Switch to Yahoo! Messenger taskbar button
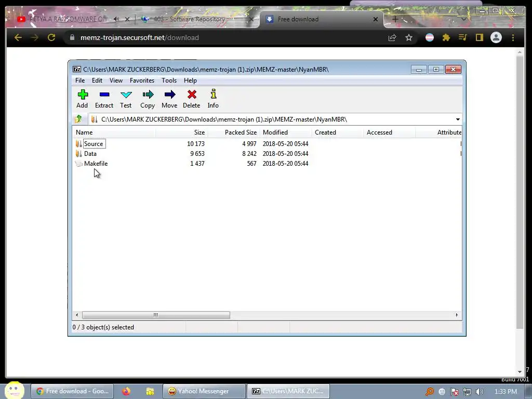The width and height of the screenshot is (532, 399). tap(204, 391)
